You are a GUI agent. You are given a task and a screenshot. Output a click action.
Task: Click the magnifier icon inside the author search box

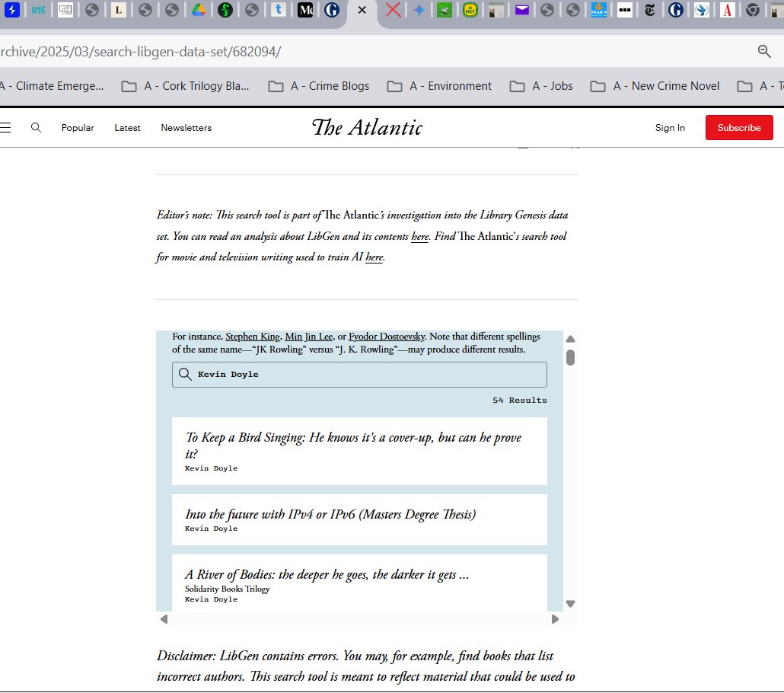tap(185, 374)
